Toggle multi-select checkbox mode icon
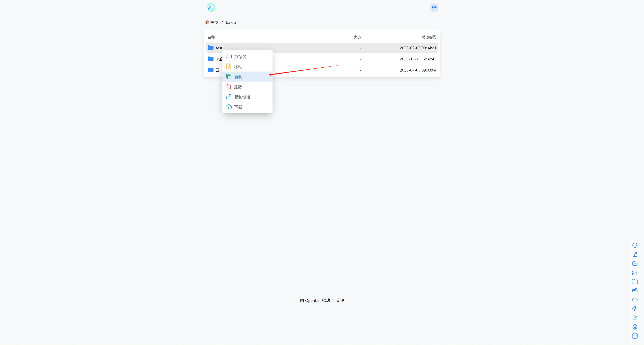Image resolution: width=644 pixels, height=345 pixels. (635, 318)
